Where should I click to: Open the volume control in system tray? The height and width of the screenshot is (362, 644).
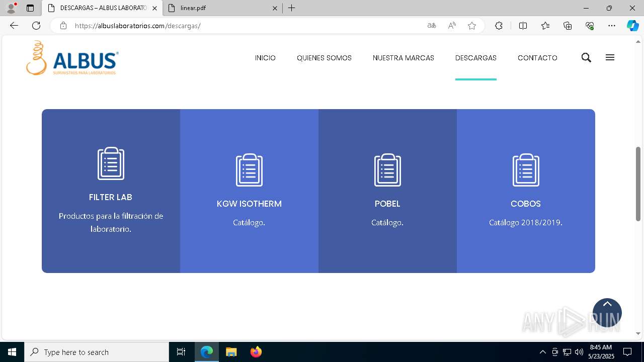point(579,352)
